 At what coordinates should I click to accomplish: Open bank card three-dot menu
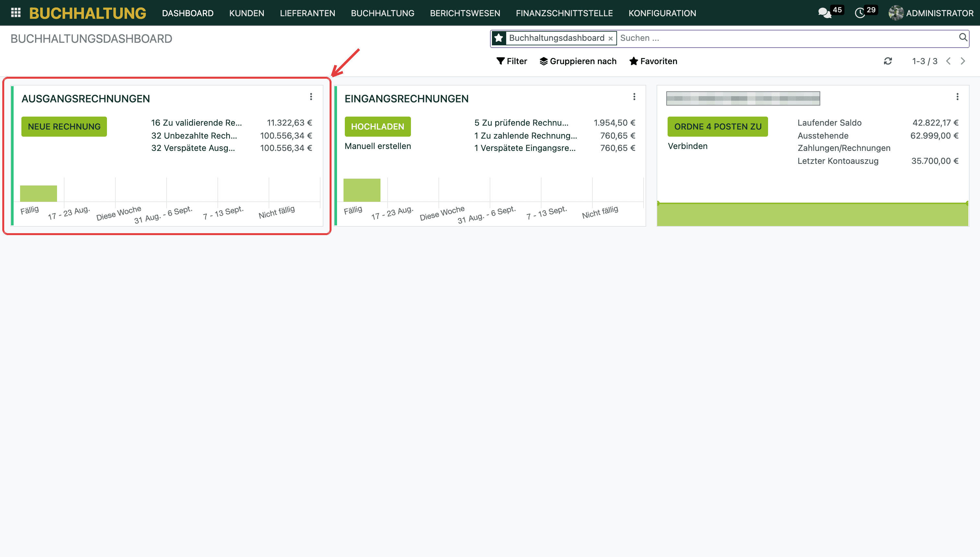pyautogui.click(x=957, y=97)
